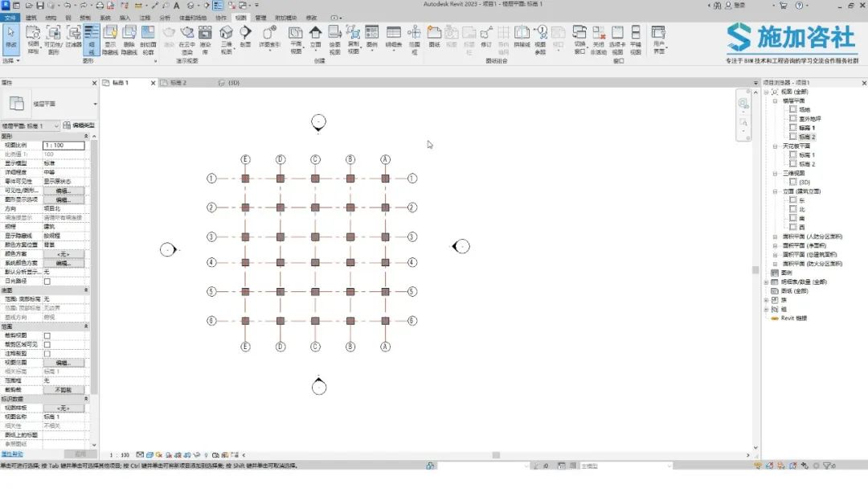Click 关闭非活动 (Close Inactive) views tool
Image resolution: width=868 pixels, height=489 pixels.
click(599, 39)
